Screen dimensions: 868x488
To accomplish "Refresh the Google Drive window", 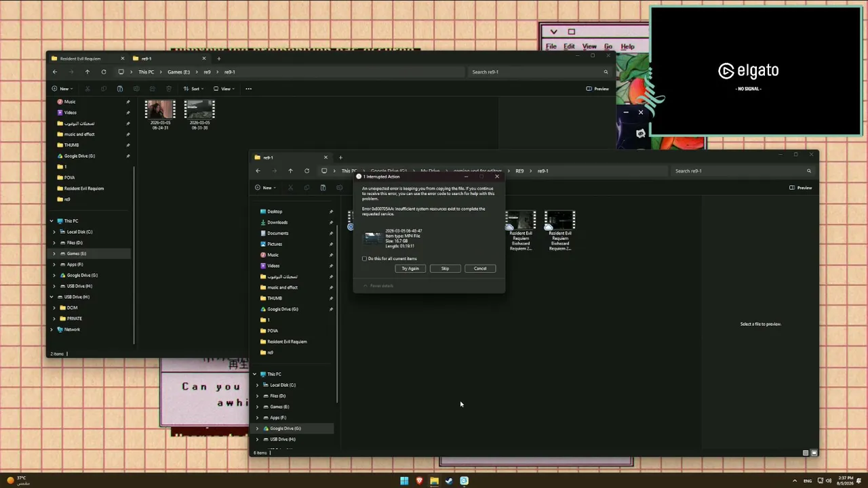I will click(x=307, y=171).
